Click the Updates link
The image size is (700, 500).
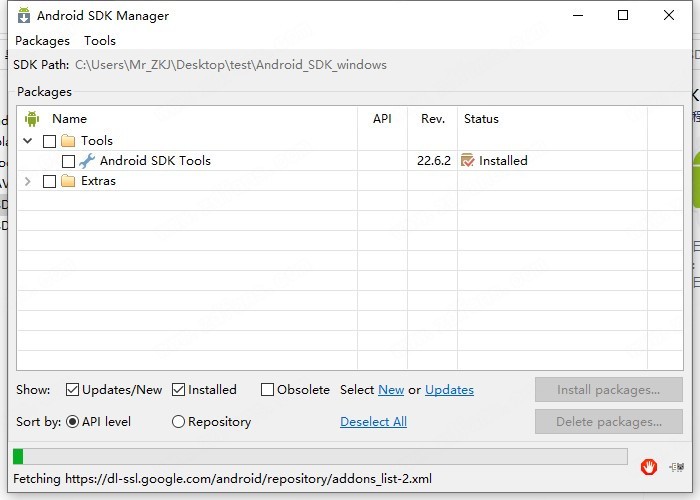point(449,390)
